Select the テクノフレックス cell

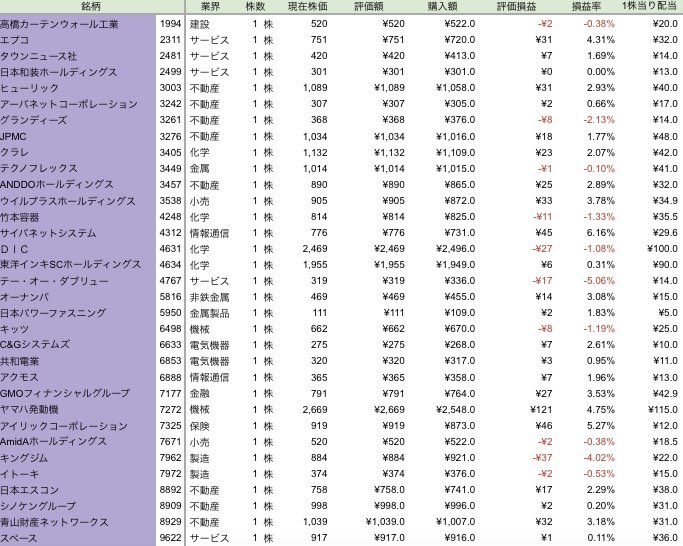(39, 169)
